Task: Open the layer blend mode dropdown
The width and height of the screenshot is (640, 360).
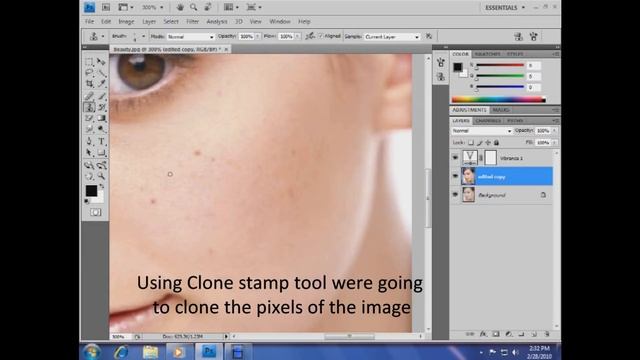Action: coord(482,131)
